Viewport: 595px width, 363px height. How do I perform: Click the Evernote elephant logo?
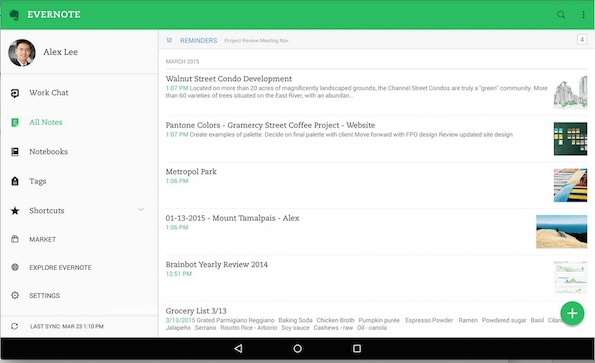[x=14, y=15]
